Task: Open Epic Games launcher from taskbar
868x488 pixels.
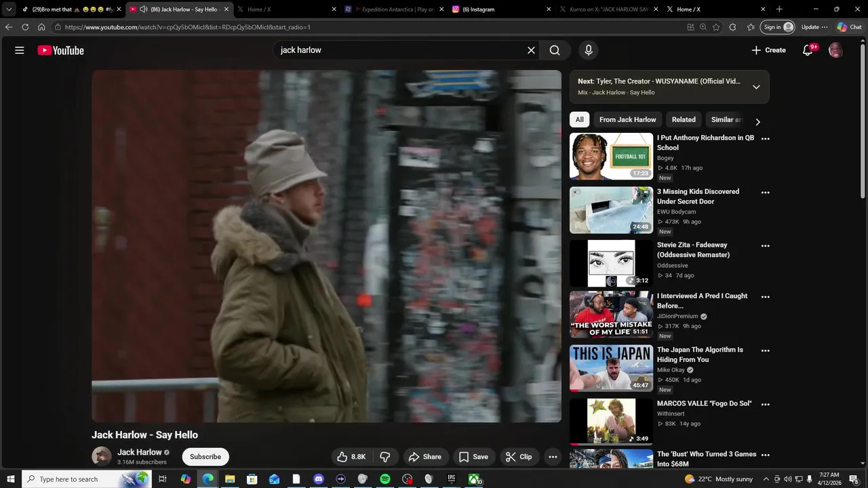Action: click(452, 479)
